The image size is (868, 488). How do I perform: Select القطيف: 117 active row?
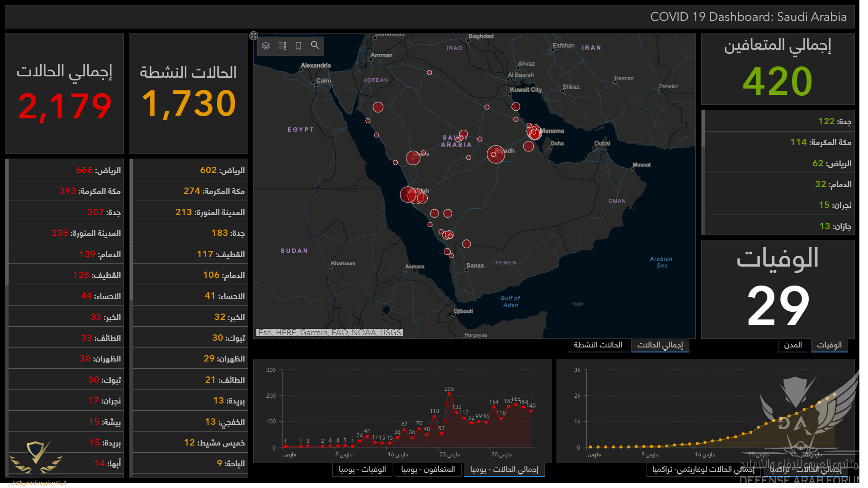pyautogui.click(x=190, y=254)
